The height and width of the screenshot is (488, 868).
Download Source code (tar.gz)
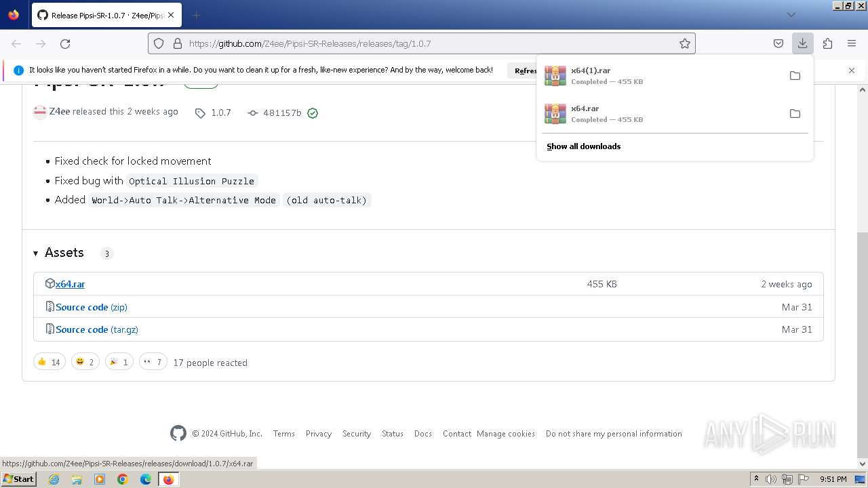tap(97, 329)
